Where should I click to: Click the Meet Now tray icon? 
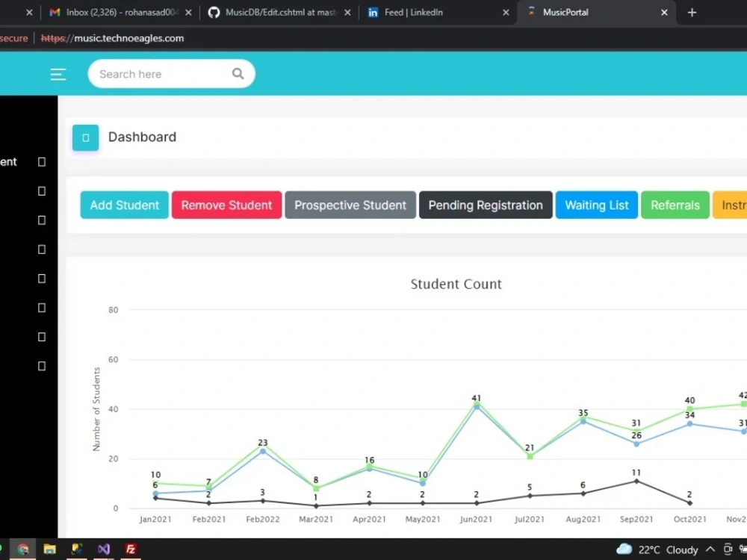point(728,550)
